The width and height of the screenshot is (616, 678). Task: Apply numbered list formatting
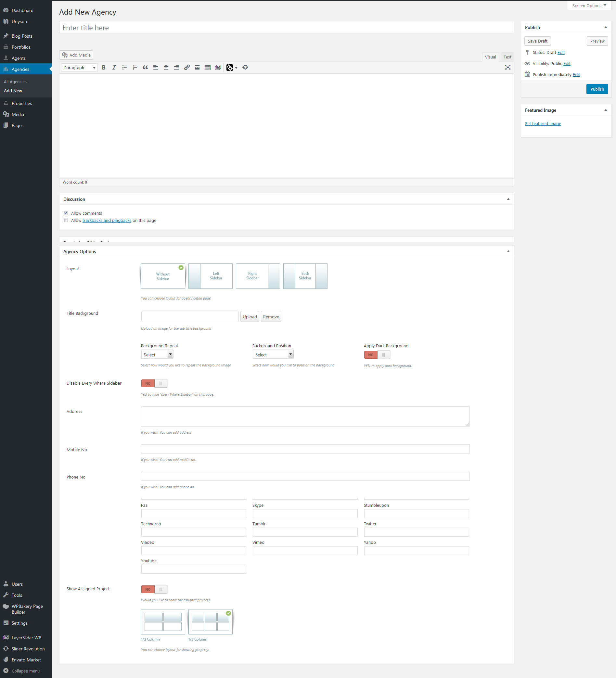135,68
